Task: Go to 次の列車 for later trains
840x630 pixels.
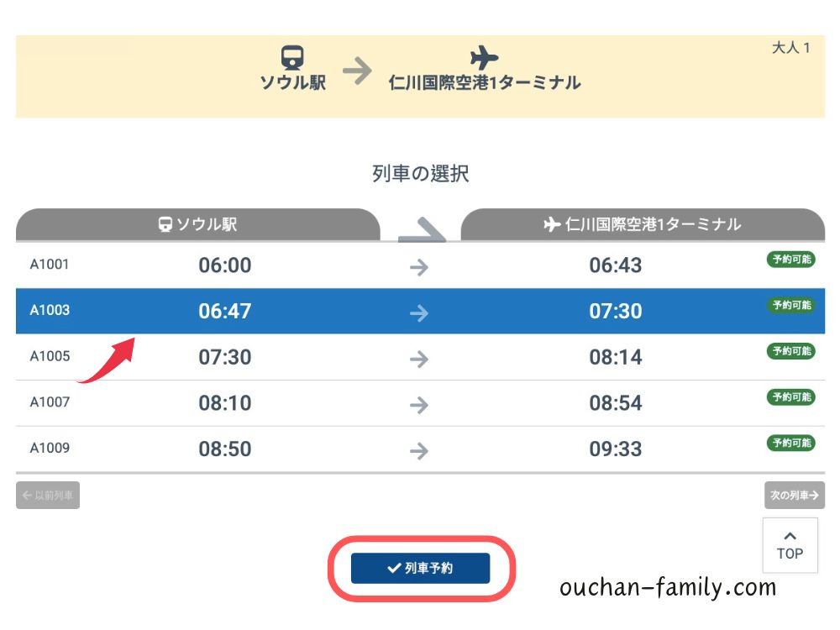Action: pos(795,496)
